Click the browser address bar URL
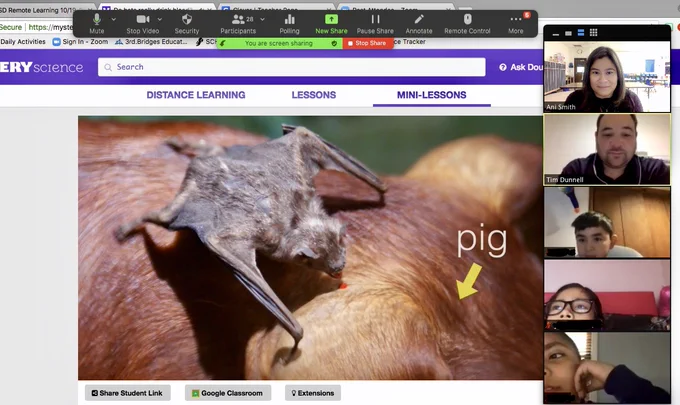This screenshot has height=405, width=680. 51,27
